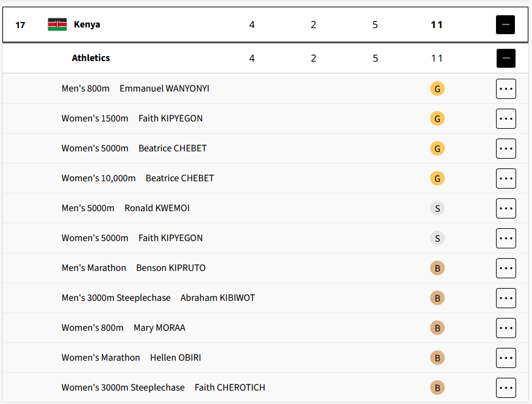Open more options for Men's 3000m Steeplechase
Image resolution: width=532 pixels, height=404 pixels.
(506, 298)
